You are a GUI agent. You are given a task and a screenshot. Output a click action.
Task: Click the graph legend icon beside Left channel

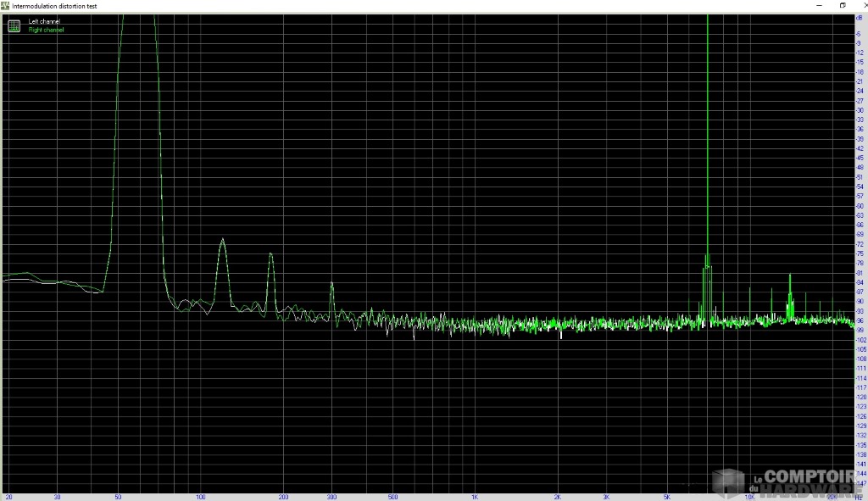point(14,25)
